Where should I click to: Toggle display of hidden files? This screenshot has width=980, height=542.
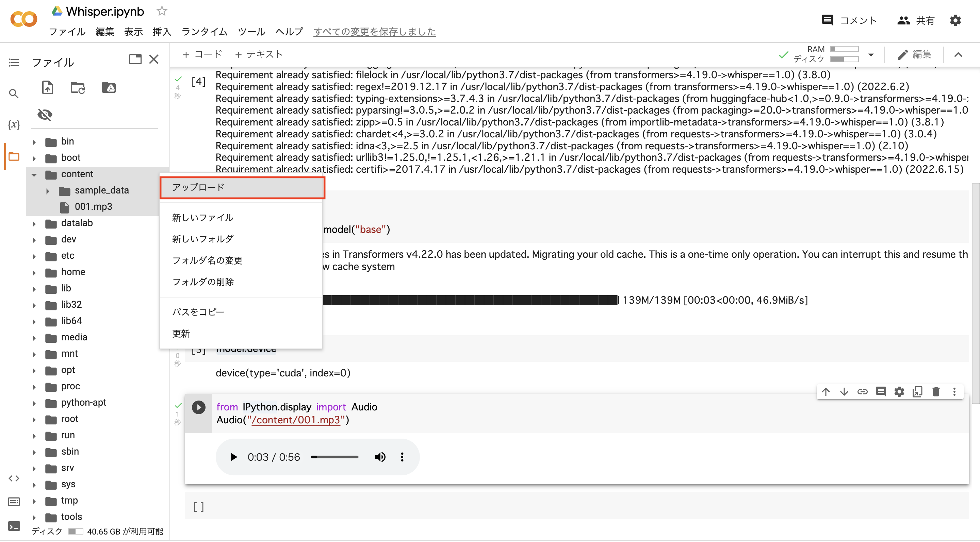(x=45, y=114)
